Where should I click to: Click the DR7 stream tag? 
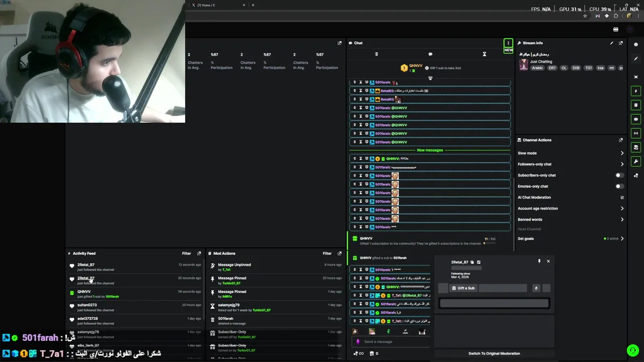[x=552, y=68]
